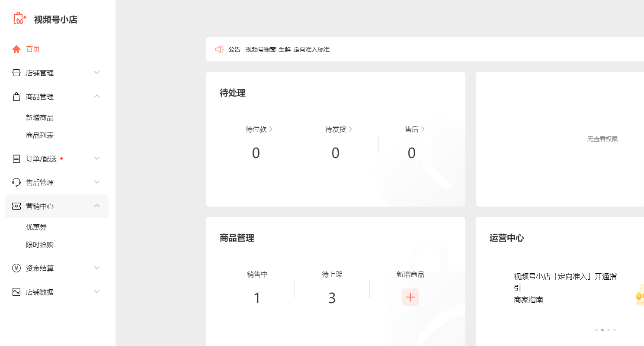Click the 无查看权限 text

coord(602,139)
